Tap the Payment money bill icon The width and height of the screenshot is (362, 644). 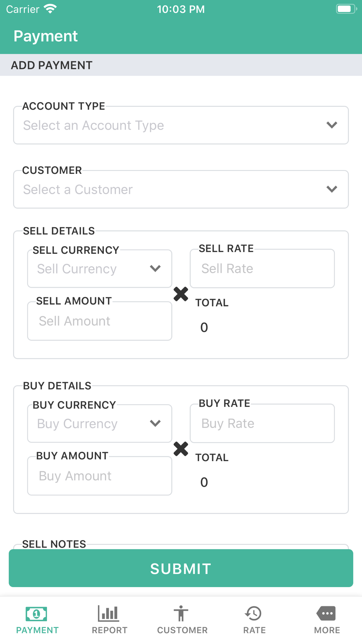point(37,614)
